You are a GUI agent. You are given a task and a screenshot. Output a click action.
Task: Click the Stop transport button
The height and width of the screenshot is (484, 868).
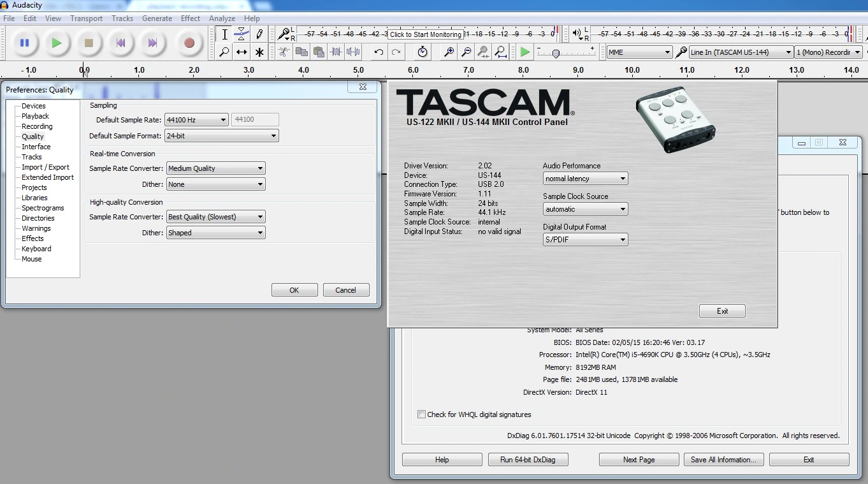(x=89, y=43)
